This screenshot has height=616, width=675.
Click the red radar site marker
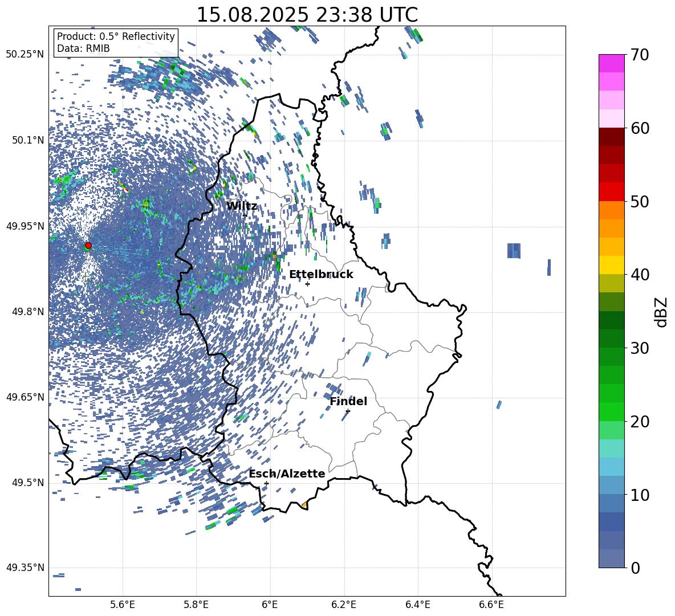(x=88, y=246)
